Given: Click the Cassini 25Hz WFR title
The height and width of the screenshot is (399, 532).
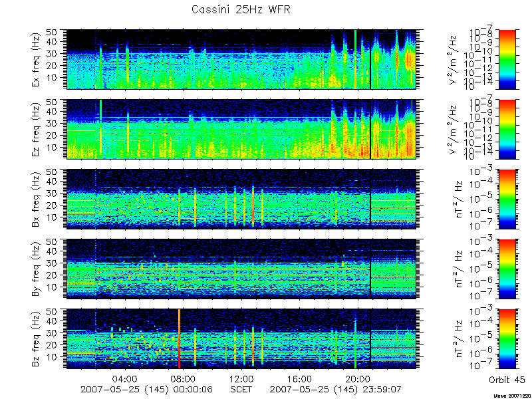Looking at the screenshot, I should [241, 10].
